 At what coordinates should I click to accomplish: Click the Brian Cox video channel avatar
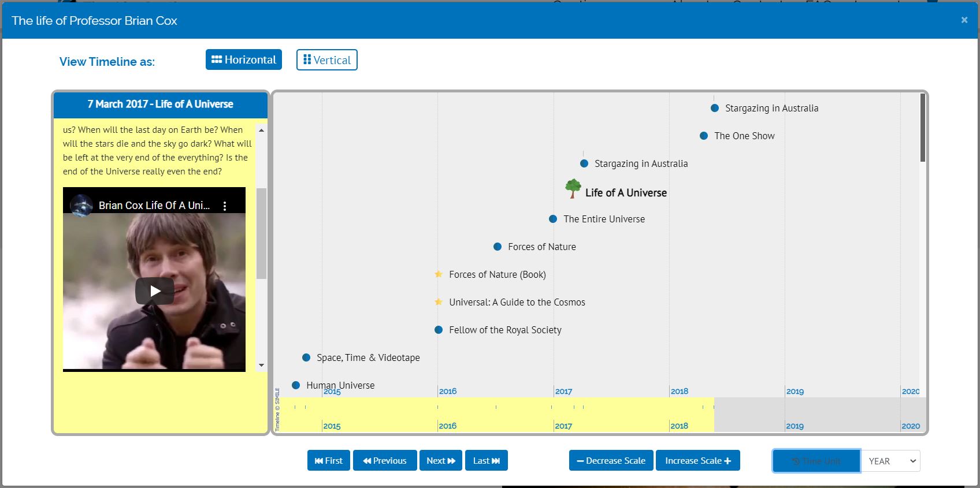81,205
